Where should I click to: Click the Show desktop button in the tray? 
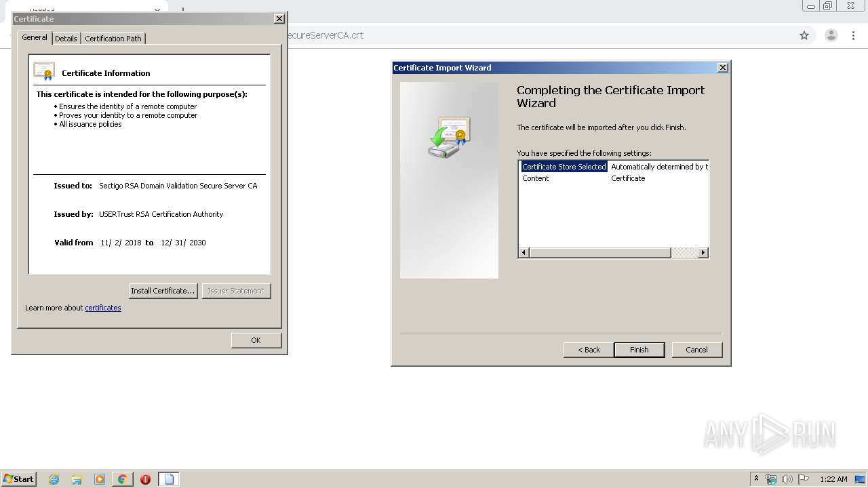[861, 479]
